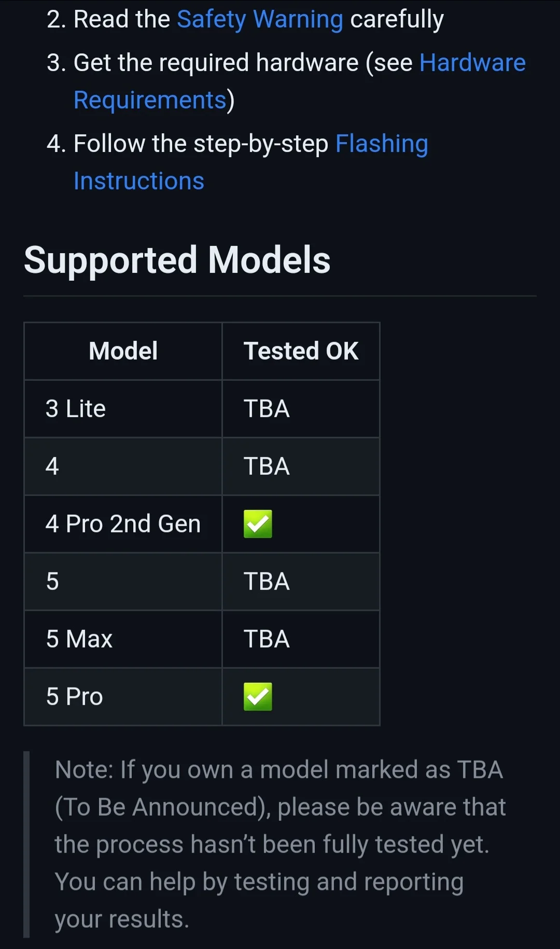Click the TBA status for model 4
Screen dimensions: 560x949
267,466
